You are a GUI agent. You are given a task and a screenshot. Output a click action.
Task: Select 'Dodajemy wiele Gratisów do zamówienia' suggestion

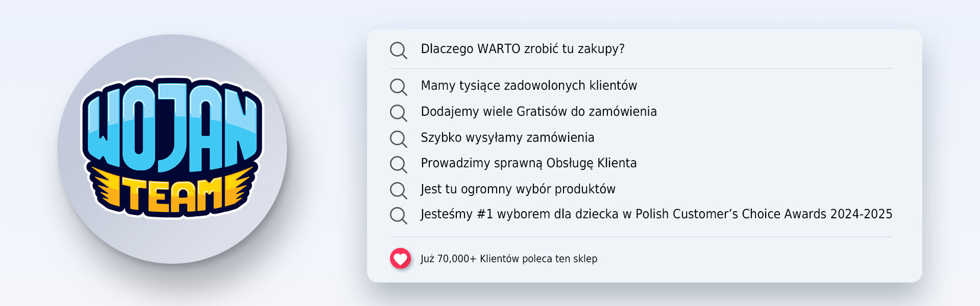(x=538, y=112)
